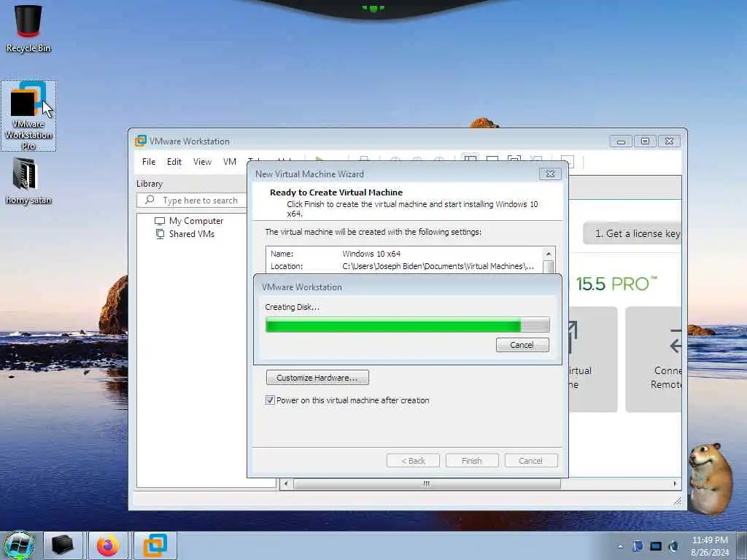Click the Connect to Remote Server tile
The image size is (747, 560).
coord(654,359)
